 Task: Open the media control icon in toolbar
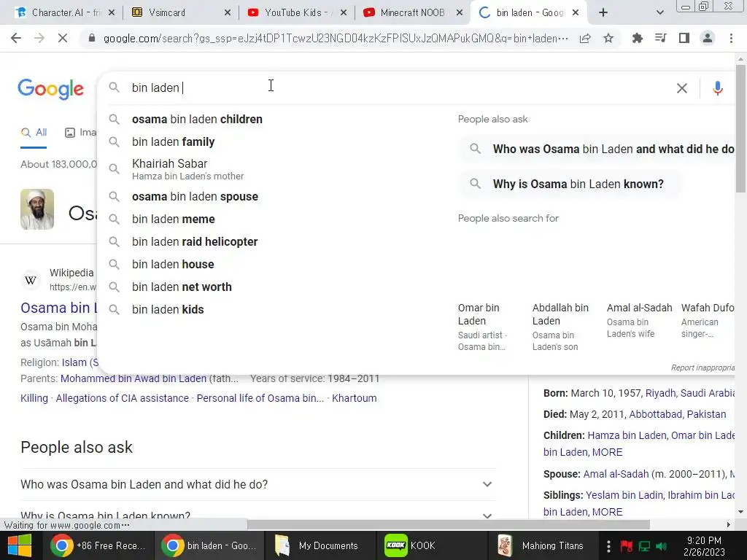click(660, 38)
